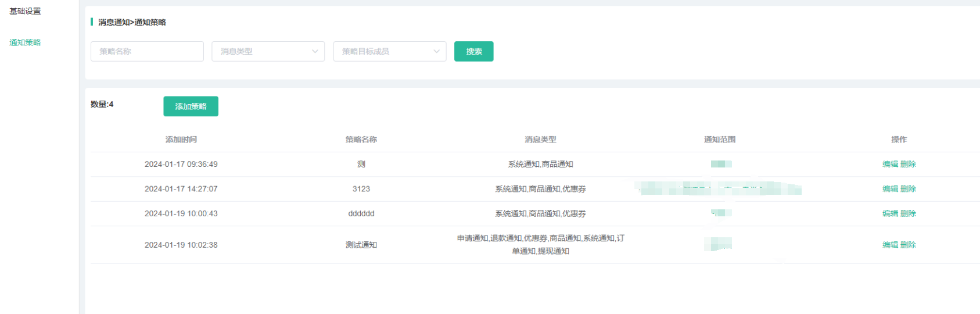Click the 策略目标成员 dropdown chevron arrow
This screenshot has height=314, width=980.
(436, 51)
